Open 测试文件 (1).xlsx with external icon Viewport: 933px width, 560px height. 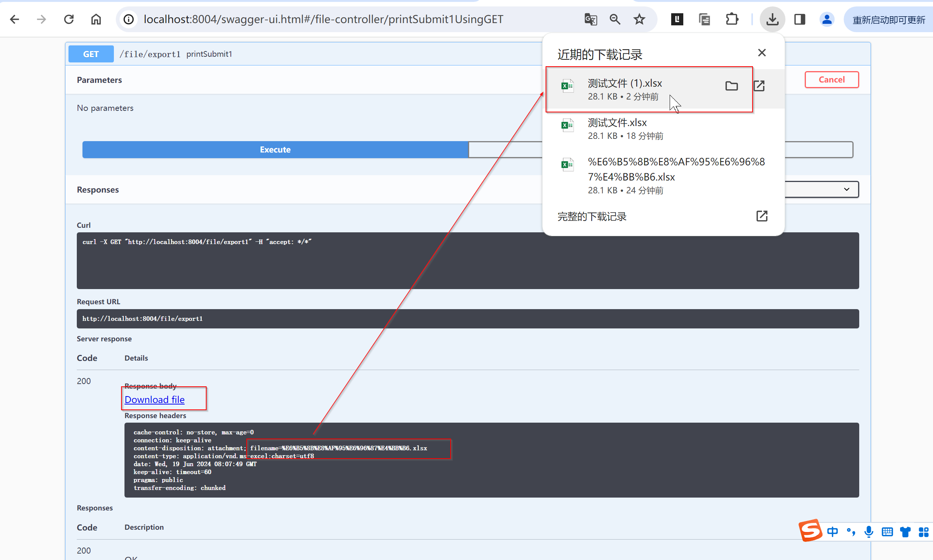(759, 86)
